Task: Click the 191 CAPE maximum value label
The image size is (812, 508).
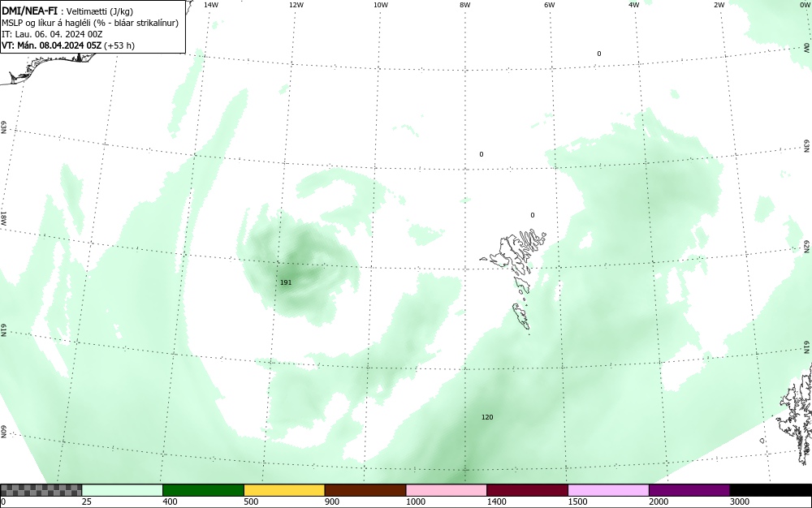Action: tap(286, 282)
